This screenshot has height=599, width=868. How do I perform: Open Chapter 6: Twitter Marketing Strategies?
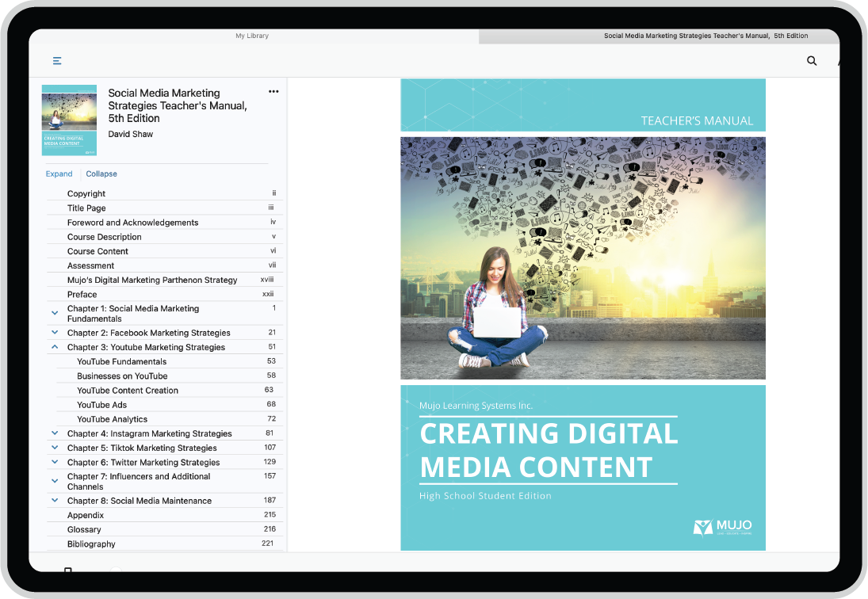[x=143, y=463]
